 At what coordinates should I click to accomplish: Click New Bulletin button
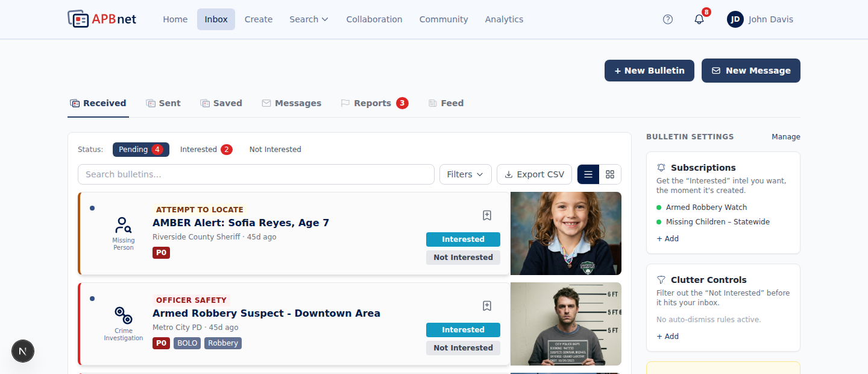pyautogui.click(x=649, y=71)
